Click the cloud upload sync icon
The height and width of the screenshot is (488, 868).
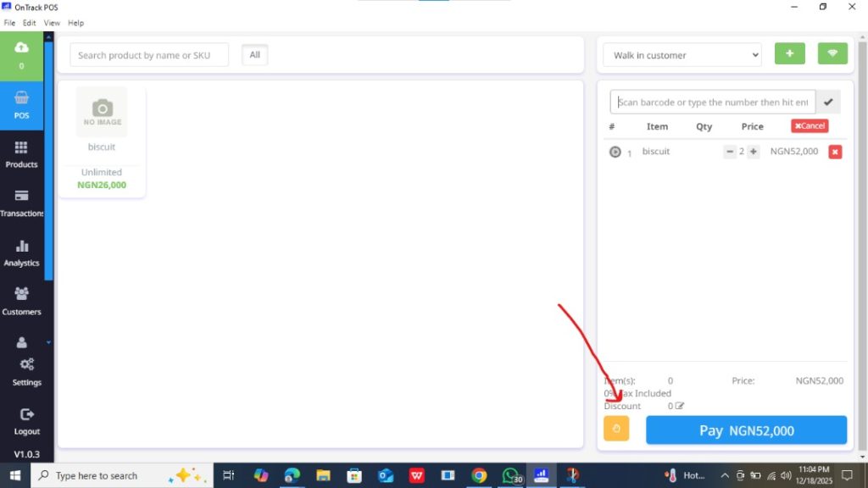(21, 47)
